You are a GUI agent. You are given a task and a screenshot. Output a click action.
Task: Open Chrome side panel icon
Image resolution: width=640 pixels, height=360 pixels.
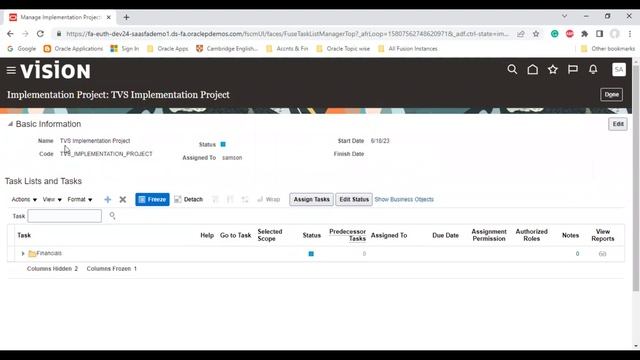[599, 34]
